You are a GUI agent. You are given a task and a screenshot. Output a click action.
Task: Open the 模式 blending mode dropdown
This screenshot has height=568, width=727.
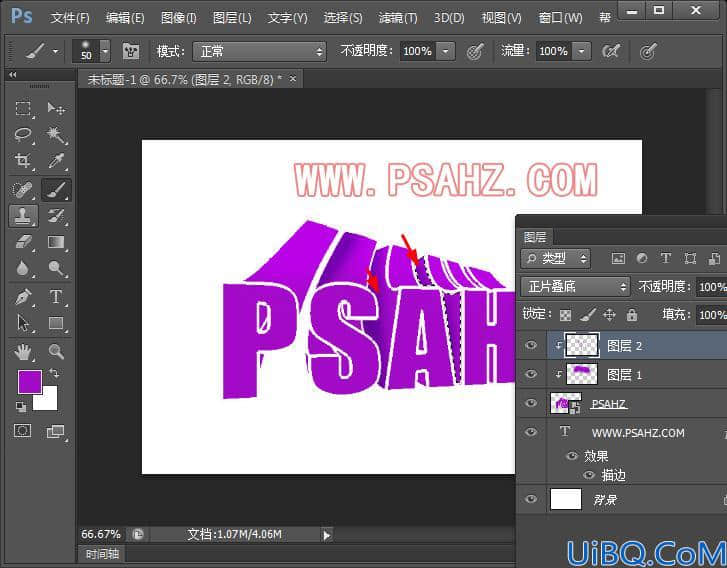click(260, 51)
